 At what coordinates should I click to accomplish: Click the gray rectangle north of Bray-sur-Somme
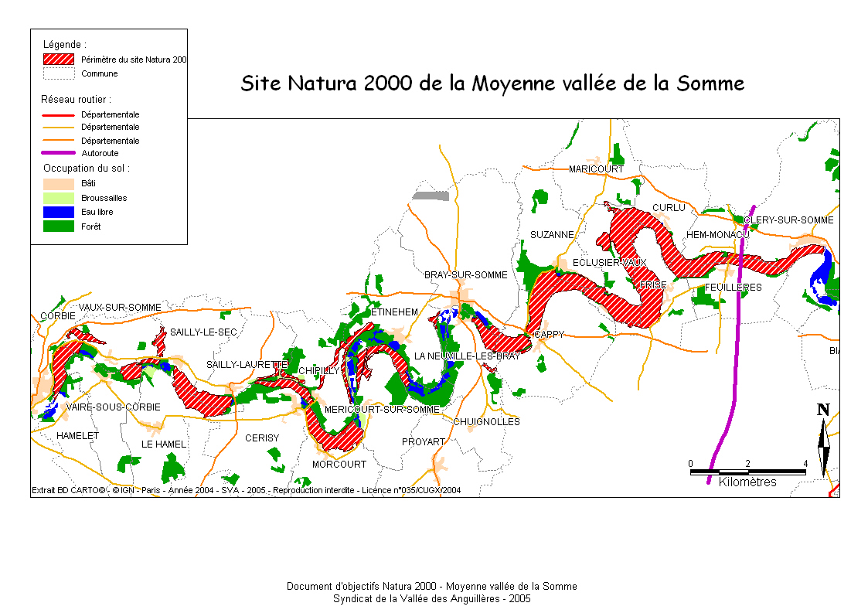coord(431,196)
